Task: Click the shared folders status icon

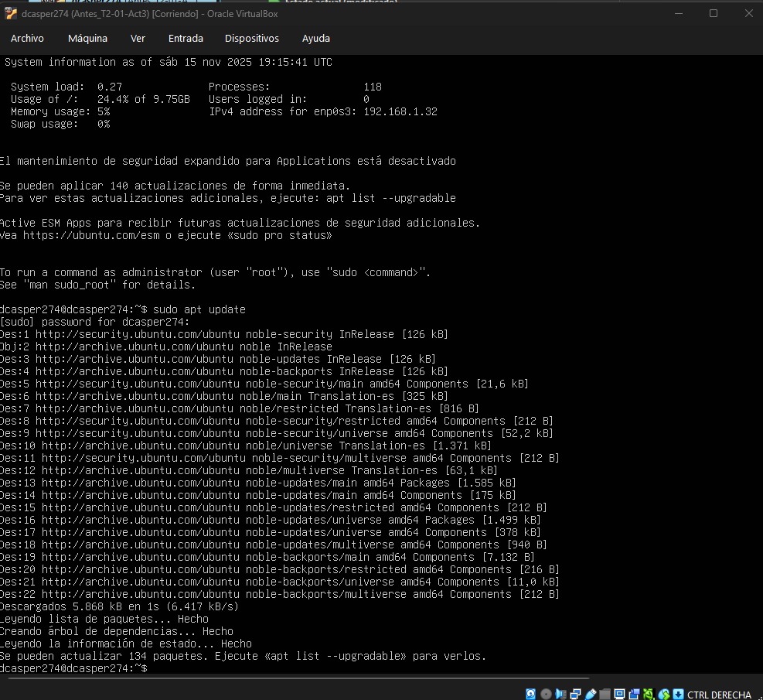Action: click(605, 694)
